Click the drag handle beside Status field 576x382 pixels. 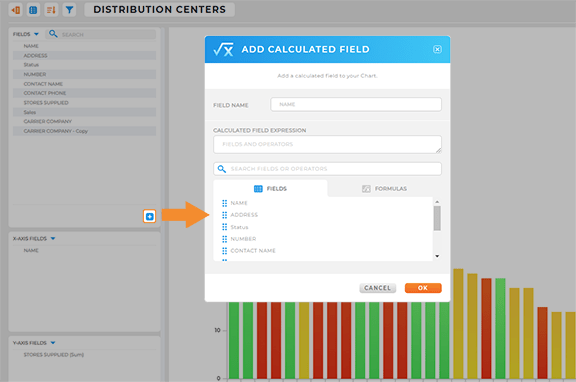point(224,227)
